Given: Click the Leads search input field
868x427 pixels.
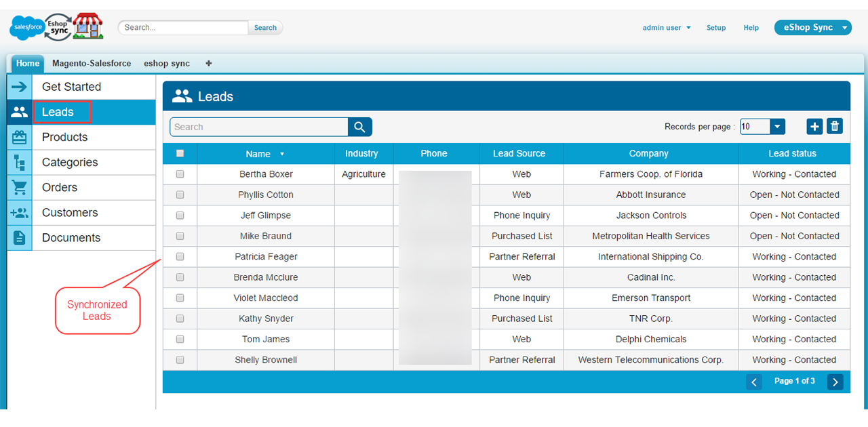Looking at the screenshot, I should coord(259,127).
